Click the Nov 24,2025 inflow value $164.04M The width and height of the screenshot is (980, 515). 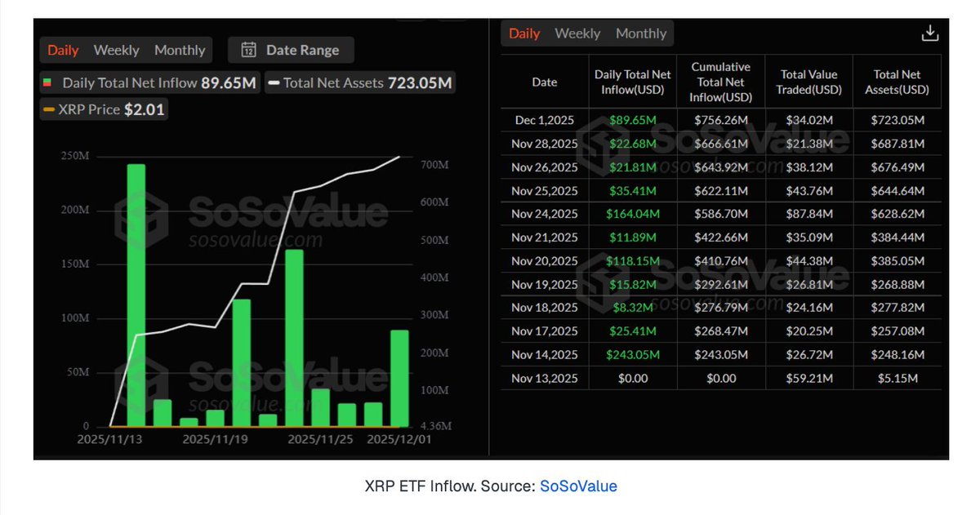click(x=632, y=214)
